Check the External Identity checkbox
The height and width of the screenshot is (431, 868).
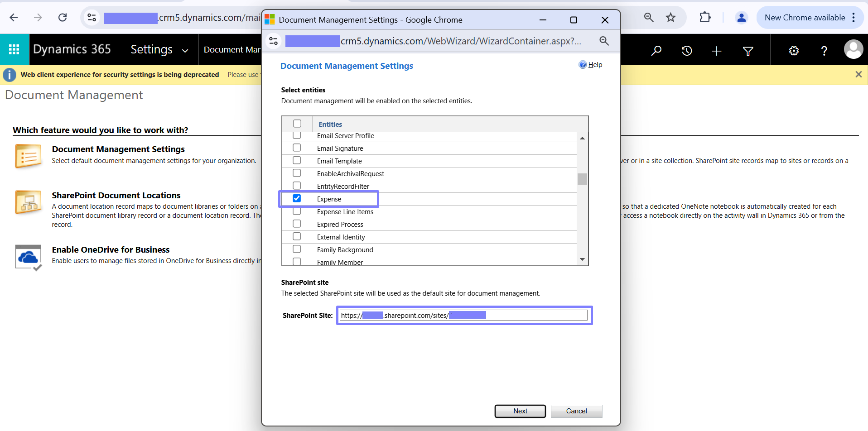click(297, 236)
